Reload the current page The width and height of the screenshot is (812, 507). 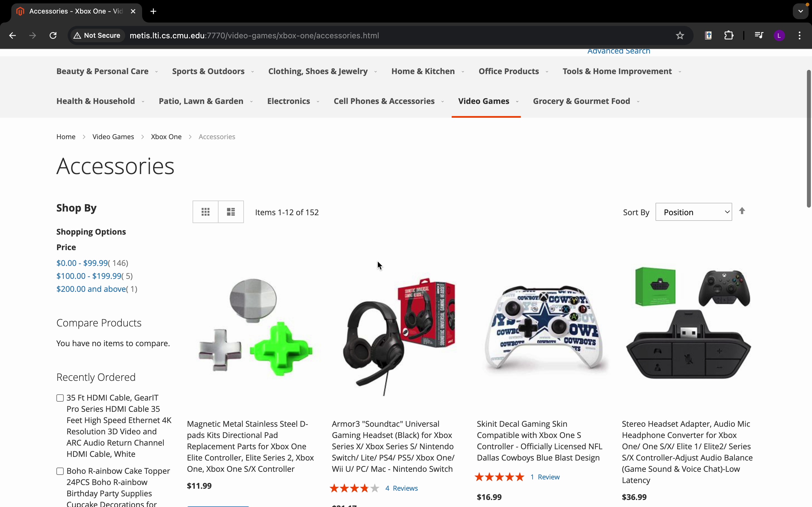(53, 35)
